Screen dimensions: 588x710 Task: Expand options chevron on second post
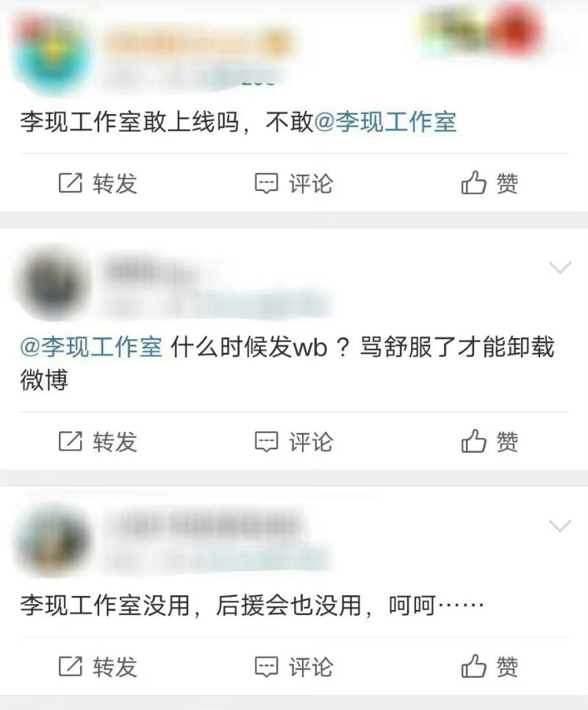(x=560, y=267)
